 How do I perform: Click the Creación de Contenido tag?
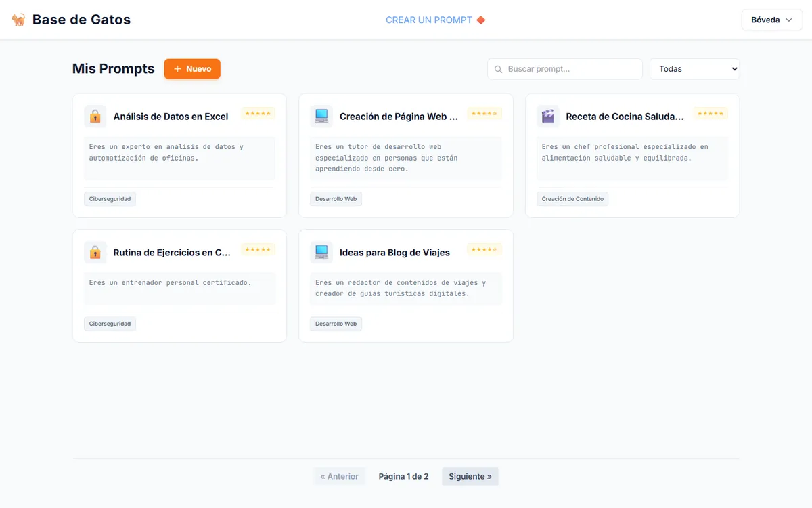pyautogui.click(x=574, y=199)
